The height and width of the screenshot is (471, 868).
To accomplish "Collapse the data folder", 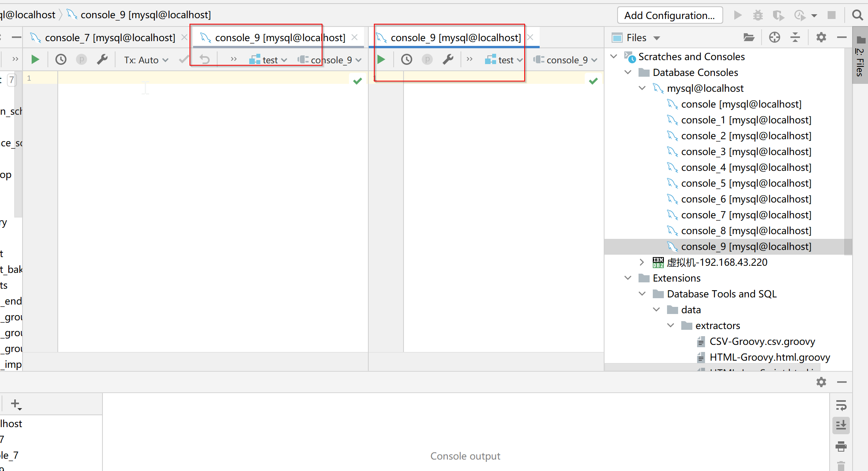I will pos(657,310).
